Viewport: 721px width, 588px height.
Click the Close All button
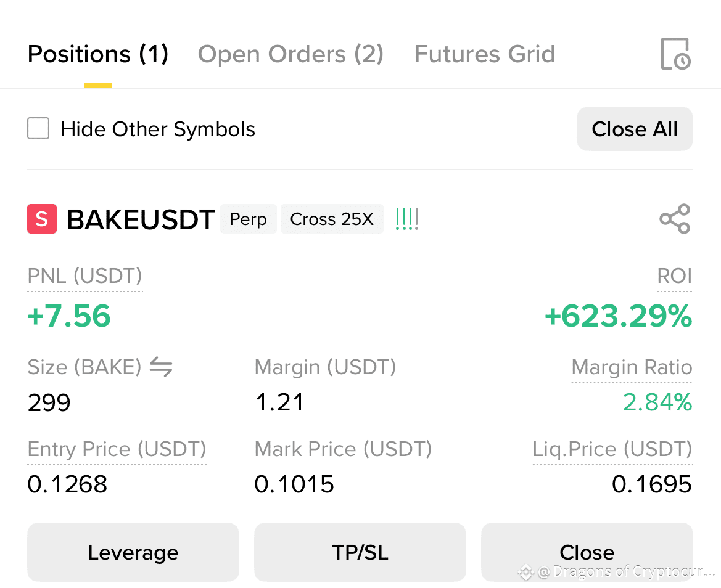635,129
